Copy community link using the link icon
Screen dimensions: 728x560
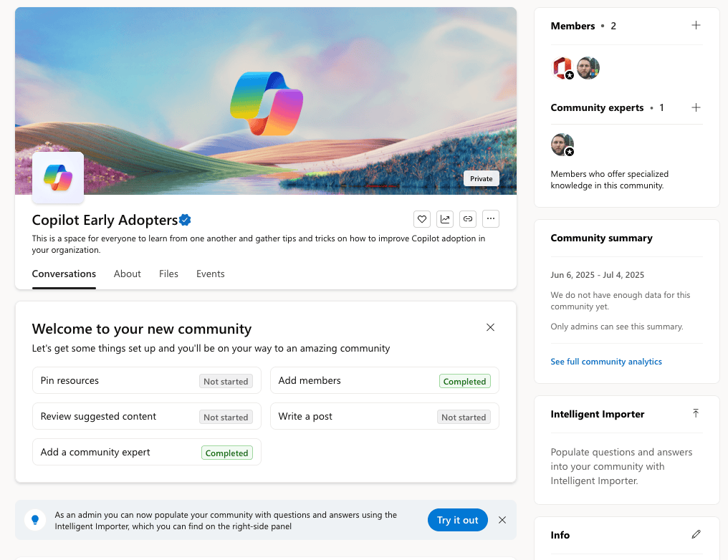467,219
